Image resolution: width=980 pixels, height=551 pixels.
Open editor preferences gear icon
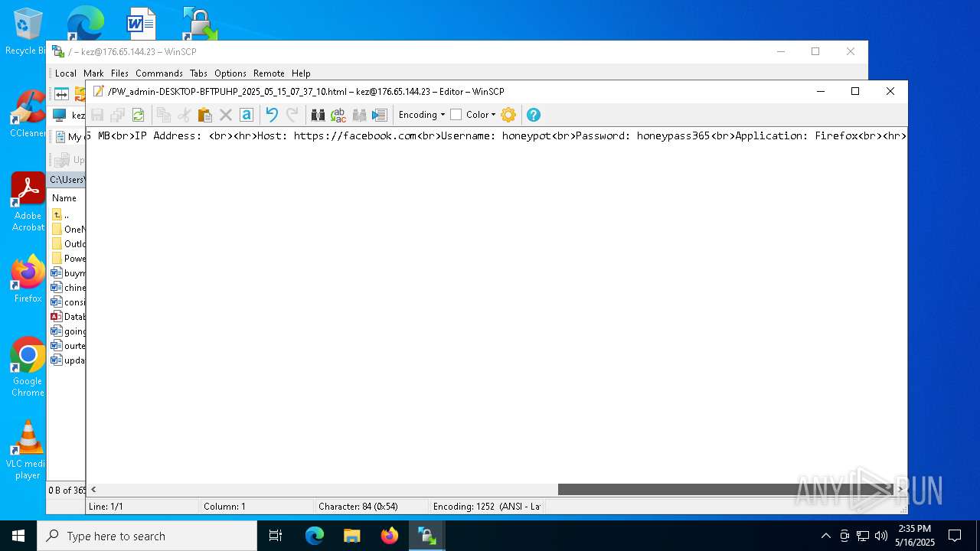508,115
